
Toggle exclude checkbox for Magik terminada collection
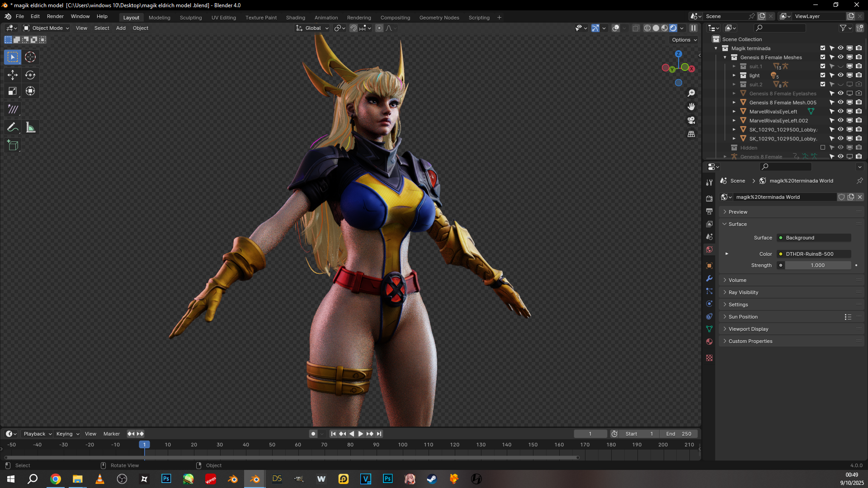(x=823, y=48)
